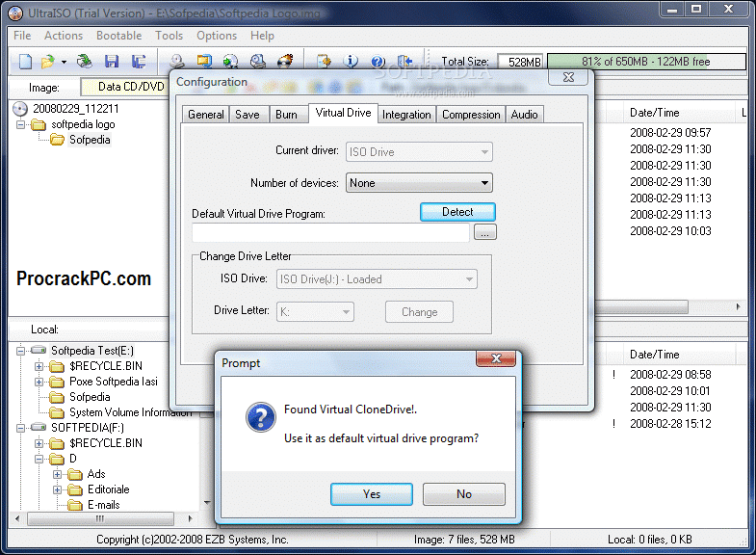Switch to the Burn tab
This screenshot has width=756, height=555.
point(286,115)
